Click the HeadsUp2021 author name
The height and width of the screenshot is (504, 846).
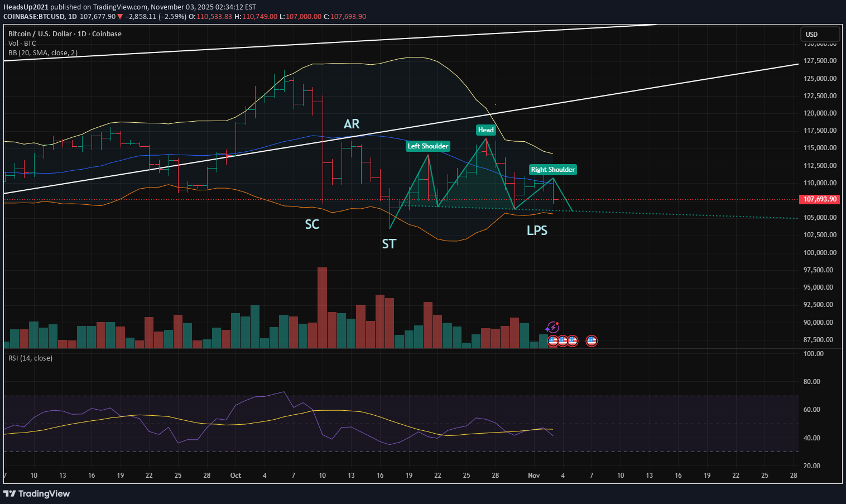(26, 7)
